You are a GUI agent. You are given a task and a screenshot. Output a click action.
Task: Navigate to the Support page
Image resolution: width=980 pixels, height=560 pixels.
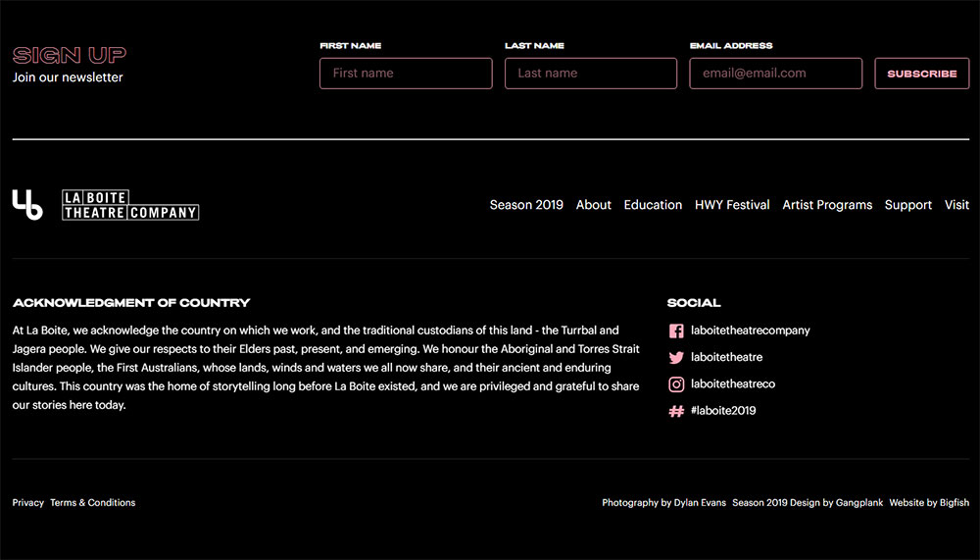[908, 205]
